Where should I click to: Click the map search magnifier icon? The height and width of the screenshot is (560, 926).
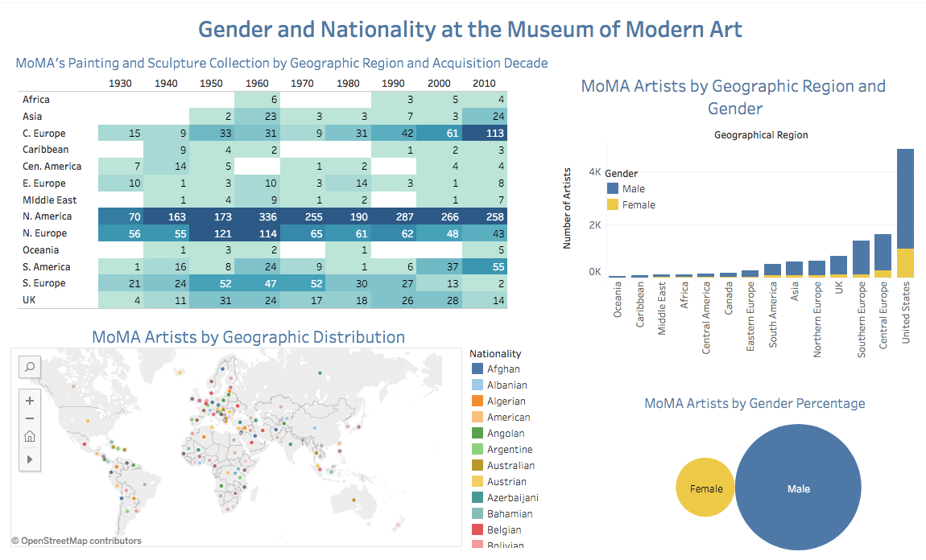coord(30,367)
